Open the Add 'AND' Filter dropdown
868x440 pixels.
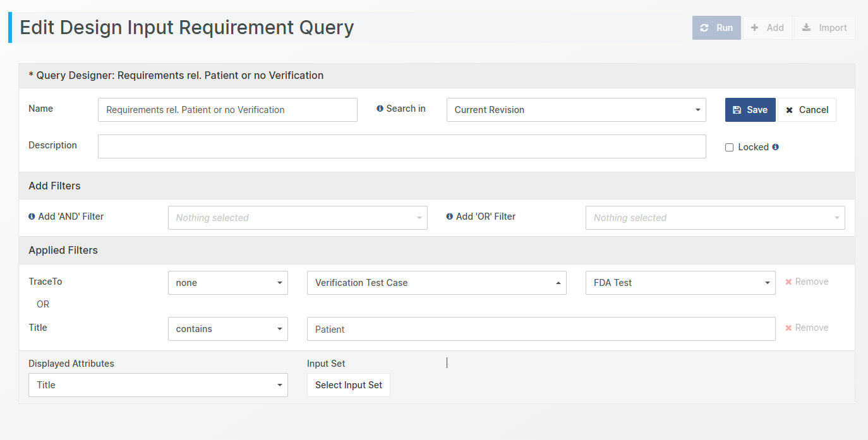pos(298,218)
